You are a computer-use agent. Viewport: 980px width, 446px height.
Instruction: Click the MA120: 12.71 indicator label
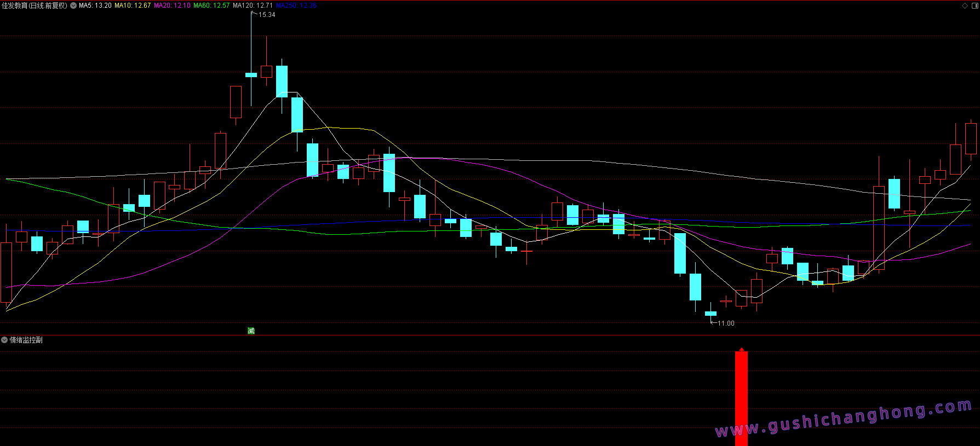253,5
